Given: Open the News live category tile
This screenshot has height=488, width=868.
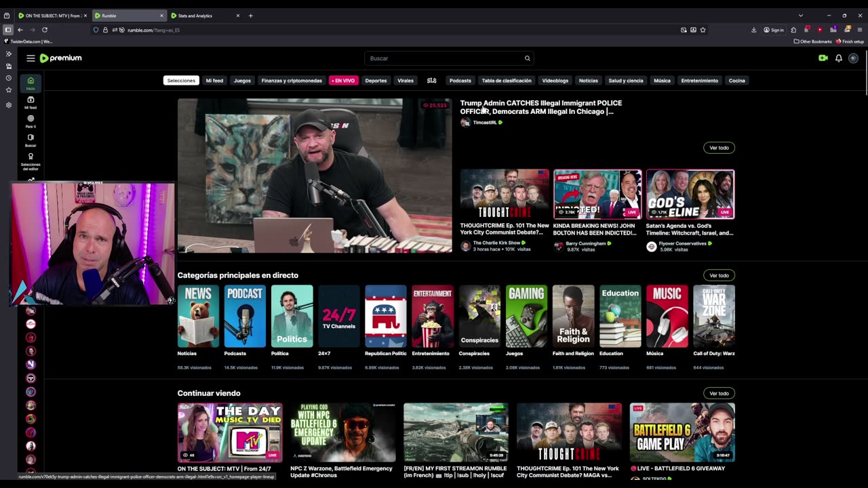Looking at the screenshot, I should [x=198, y=316].
